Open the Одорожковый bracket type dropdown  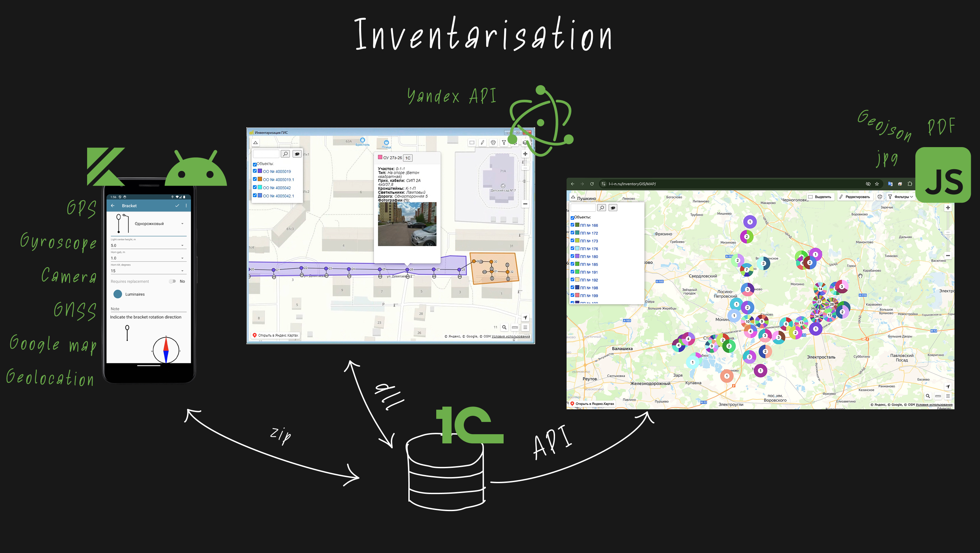(x=148, y=223)
